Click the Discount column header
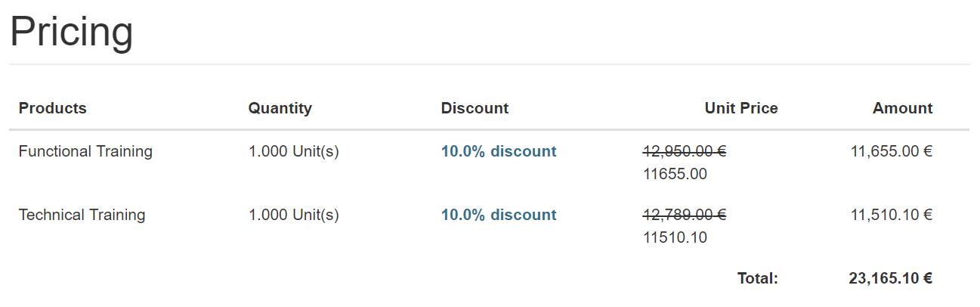The image size is (980, 307). (x=475, y=108)
